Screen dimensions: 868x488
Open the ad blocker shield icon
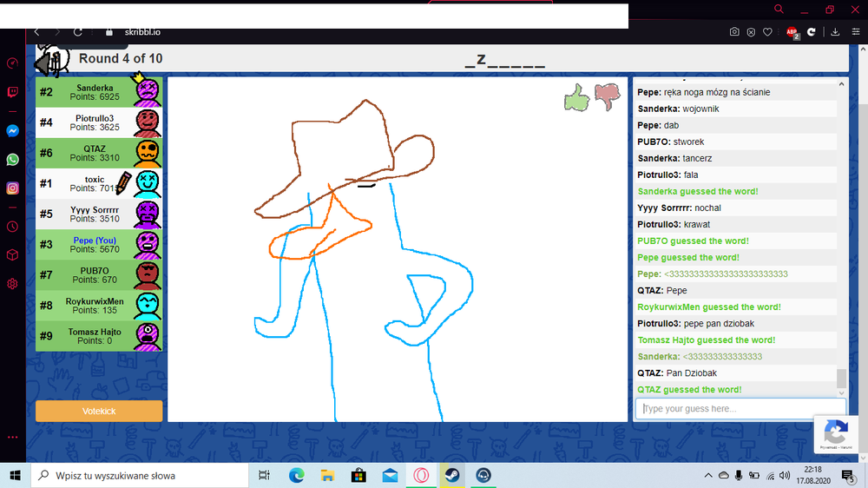click(x=751, y=32)
